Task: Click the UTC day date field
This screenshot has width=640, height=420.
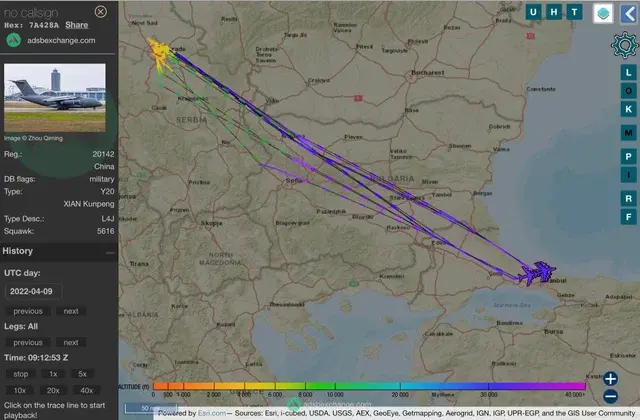Action: pyautogui.click(x=33, y=291)
